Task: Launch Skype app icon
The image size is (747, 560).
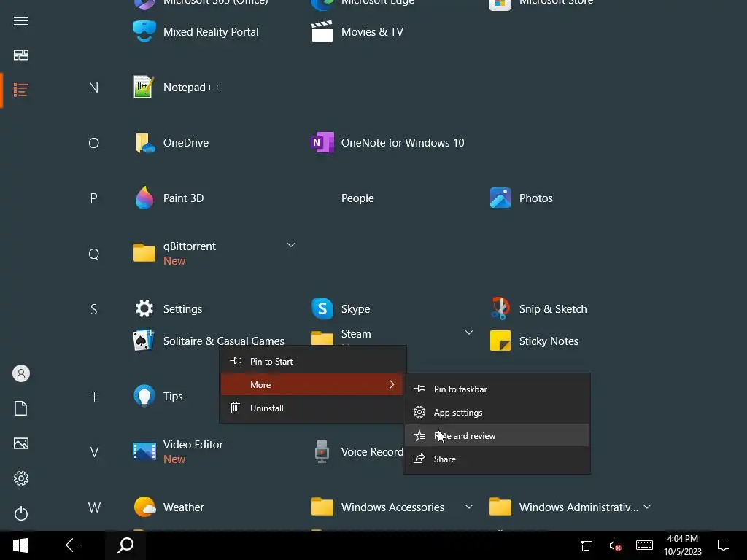Action: pos(322,308)
